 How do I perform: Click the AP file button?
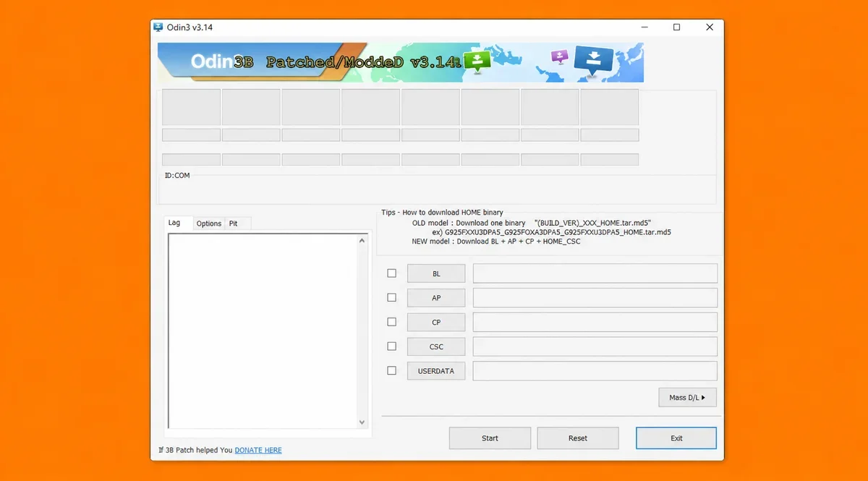436,298
